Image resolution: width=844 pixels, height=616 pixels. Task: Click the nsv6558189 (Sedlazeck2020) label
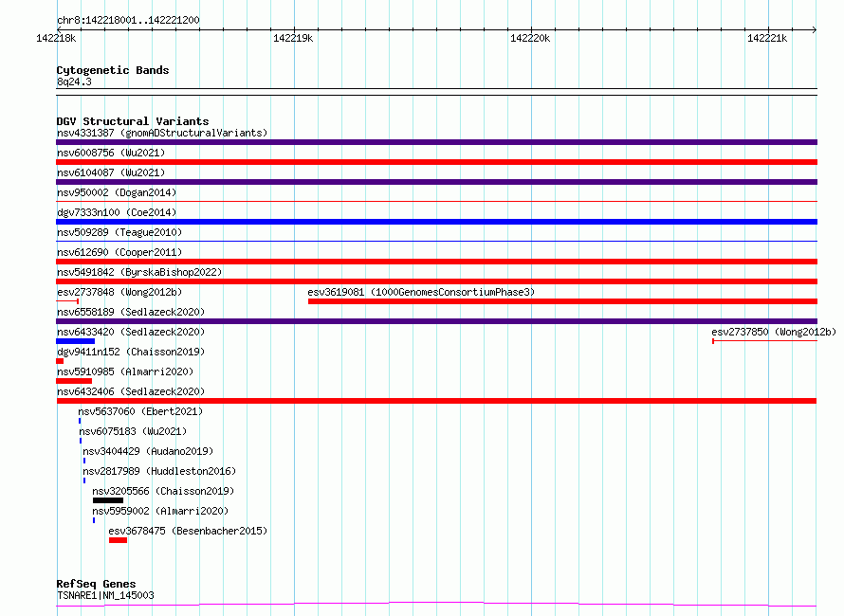131,312
